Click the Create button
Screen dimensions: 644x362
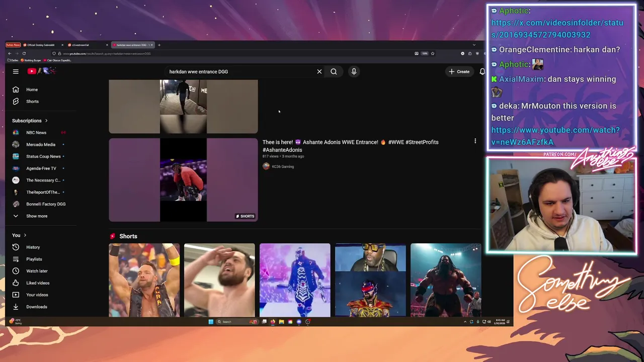[459, 71]
